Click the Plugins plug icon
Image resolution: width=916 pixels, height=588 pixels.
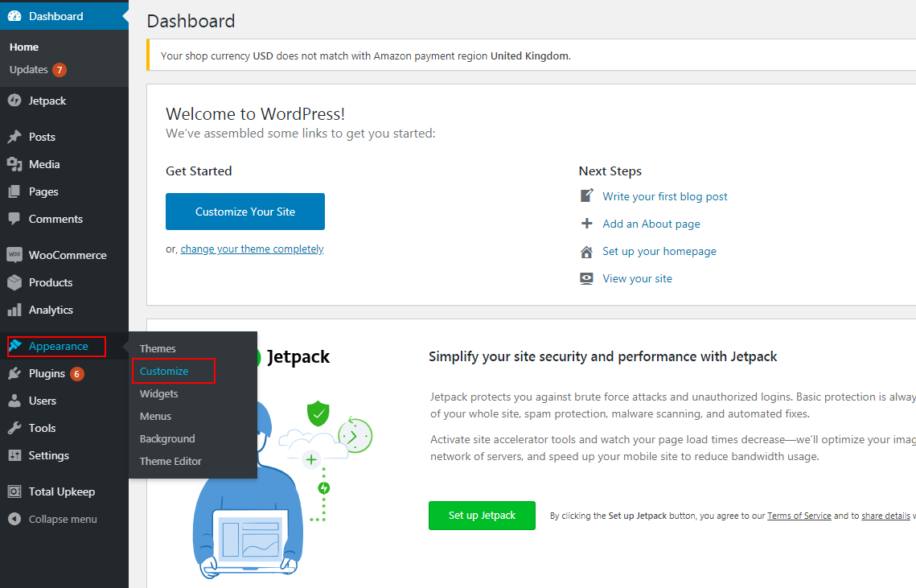14,373
